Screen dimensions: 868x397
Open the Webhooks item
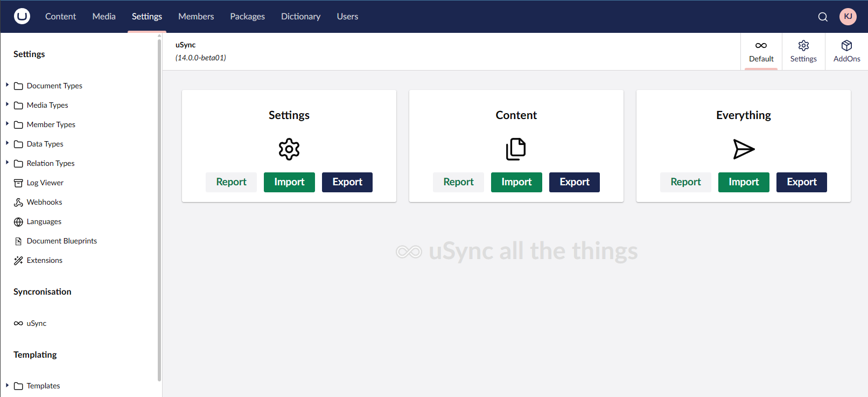[x=44, y=202]
